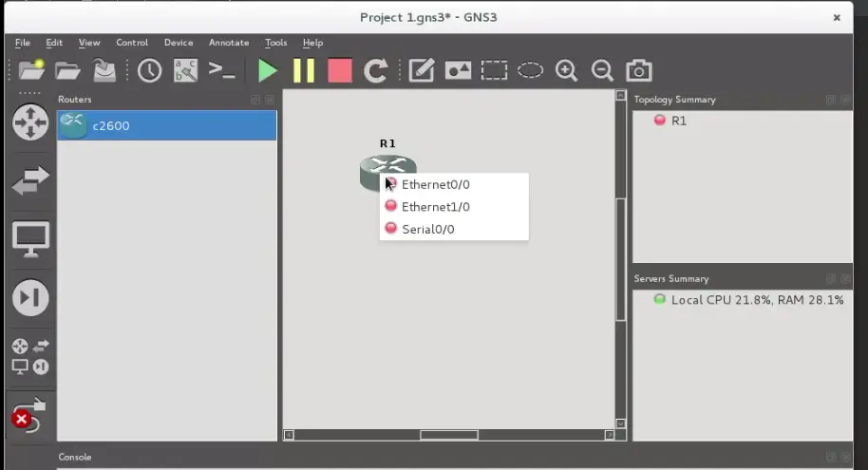Click canvas scrollbar down arrow
This screenshot has height=470, width=868.
620,423
